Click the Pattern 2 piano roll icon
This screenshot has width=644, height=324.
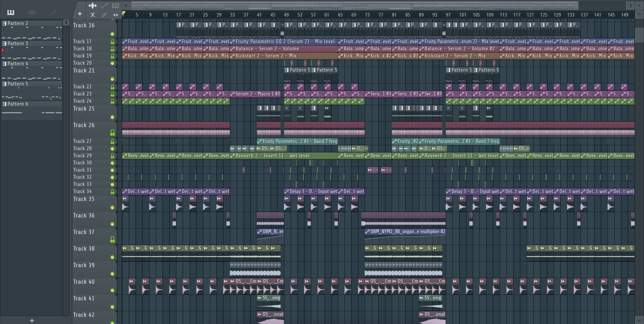pyautogui.click(x=4, y=23)
